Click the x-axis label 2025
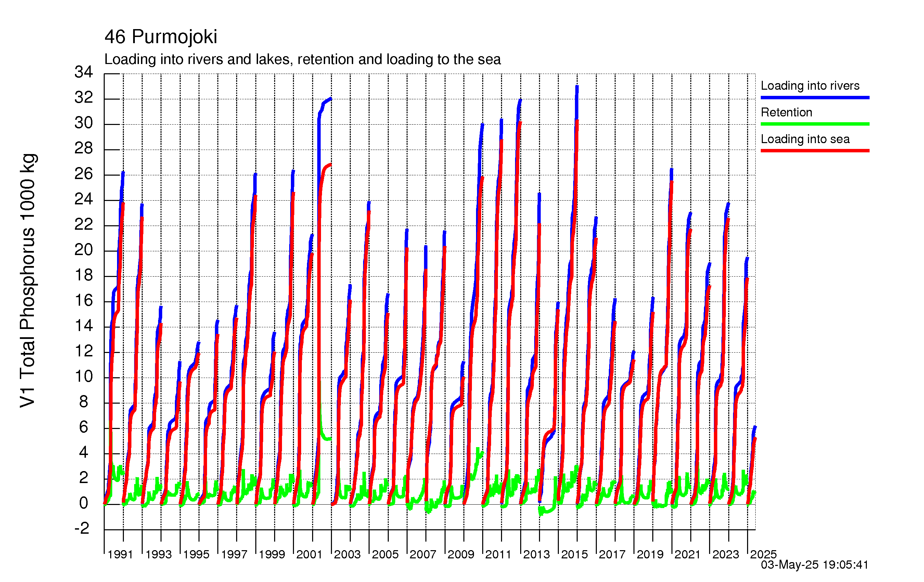 tap(763, 554)
